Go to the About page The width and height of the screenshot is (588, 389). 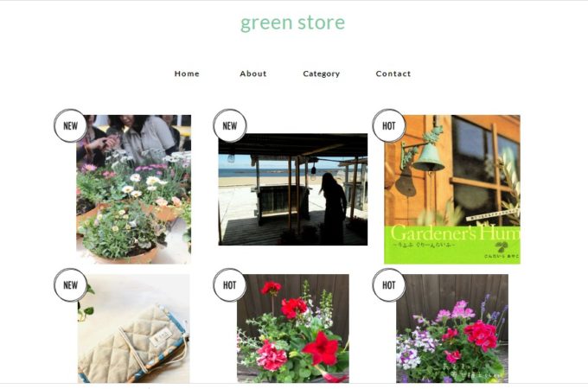pos(253,73)
